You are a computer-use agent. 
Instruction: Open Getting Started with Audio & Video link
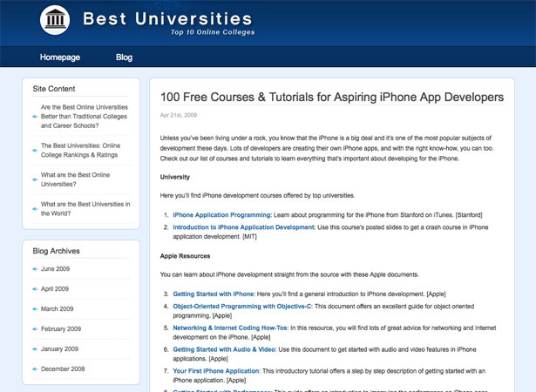(225, 349)
